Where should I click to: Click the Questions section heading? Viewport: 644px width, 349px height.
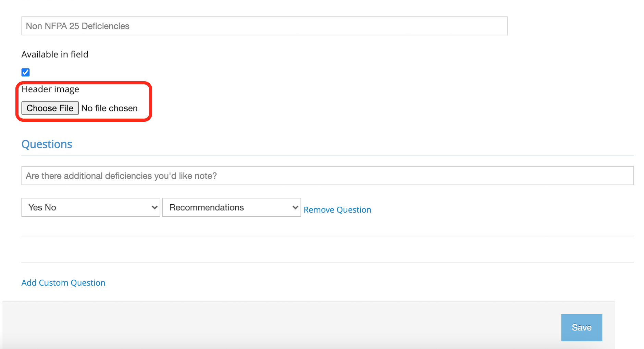coord(47,144)
